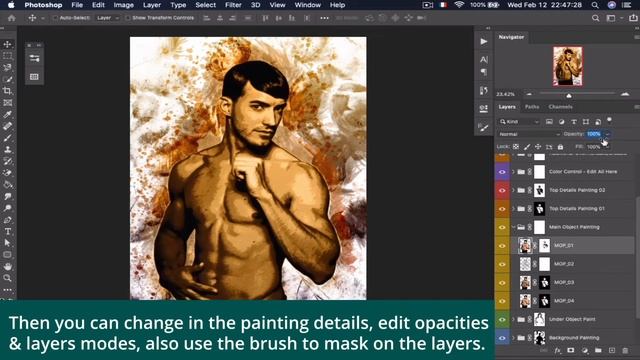Select the Clone Stamp tool
The width and height of the screenshot is (640, 360).
7,149
